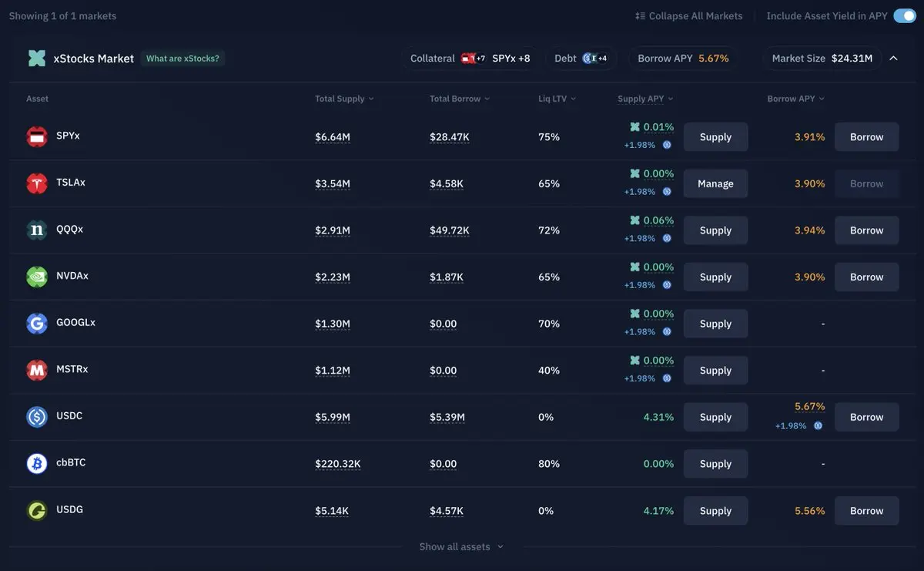Click the Collateral SPYx +8 pill
Screen dimensions: 924x571
[x=470, y=59]
